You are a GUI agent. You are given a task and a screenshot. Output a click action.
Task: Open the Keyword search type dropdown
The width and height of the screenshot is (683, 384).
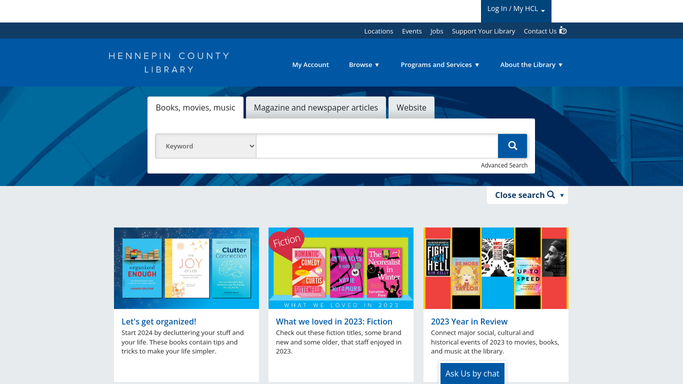coord(206,146)
